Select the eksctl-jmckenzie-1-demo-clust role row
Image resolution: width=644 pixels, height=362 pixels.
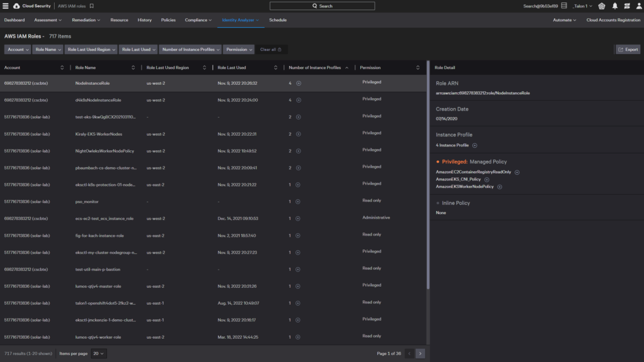click(x=213, y=320)
